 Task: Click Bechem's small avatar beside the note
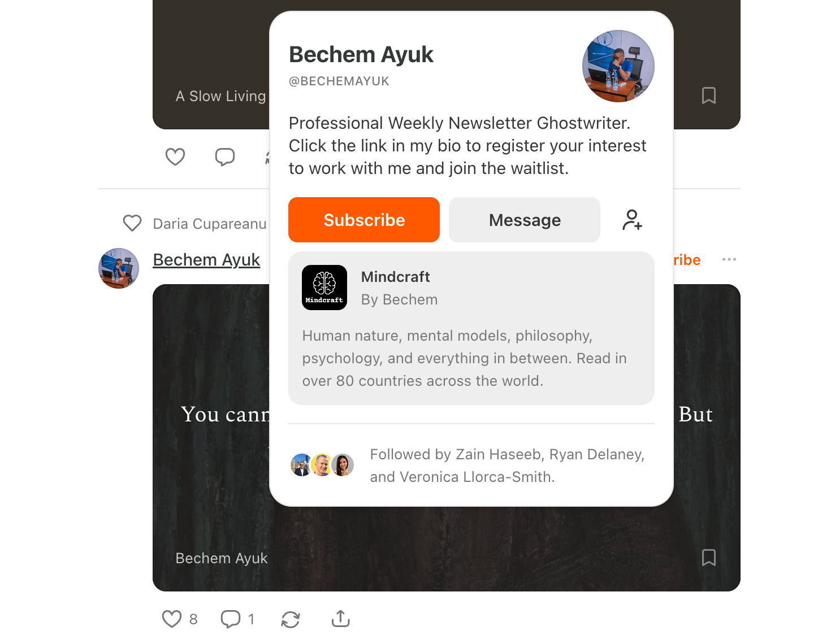[x=119, y=268]
